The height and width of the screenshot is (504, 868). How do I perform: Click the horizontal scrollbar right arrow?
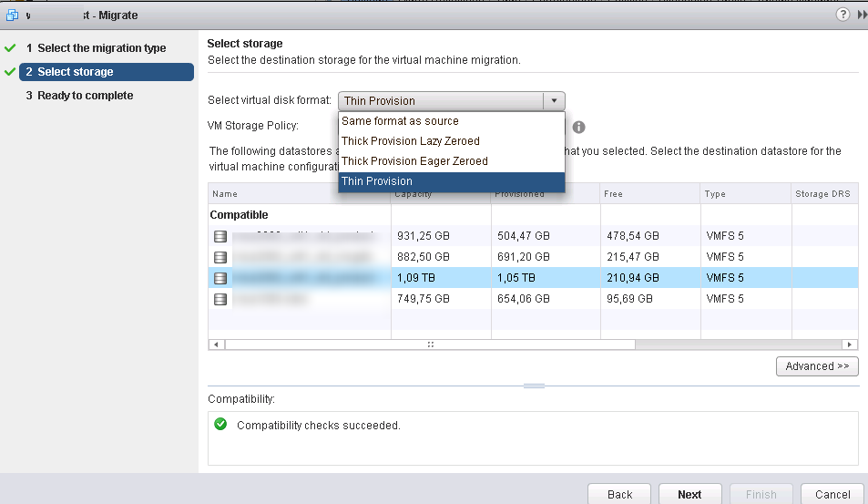pos(850,345)
